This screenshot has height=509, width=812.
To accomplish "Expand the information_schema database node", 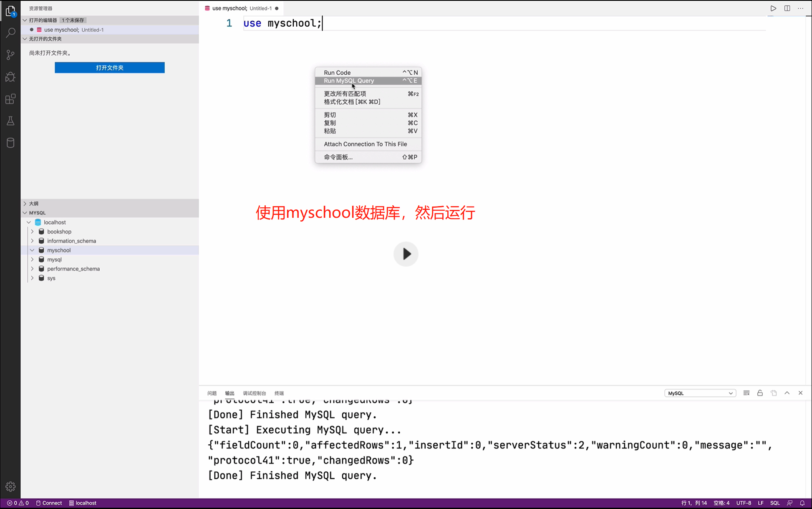I will [32, 241].
